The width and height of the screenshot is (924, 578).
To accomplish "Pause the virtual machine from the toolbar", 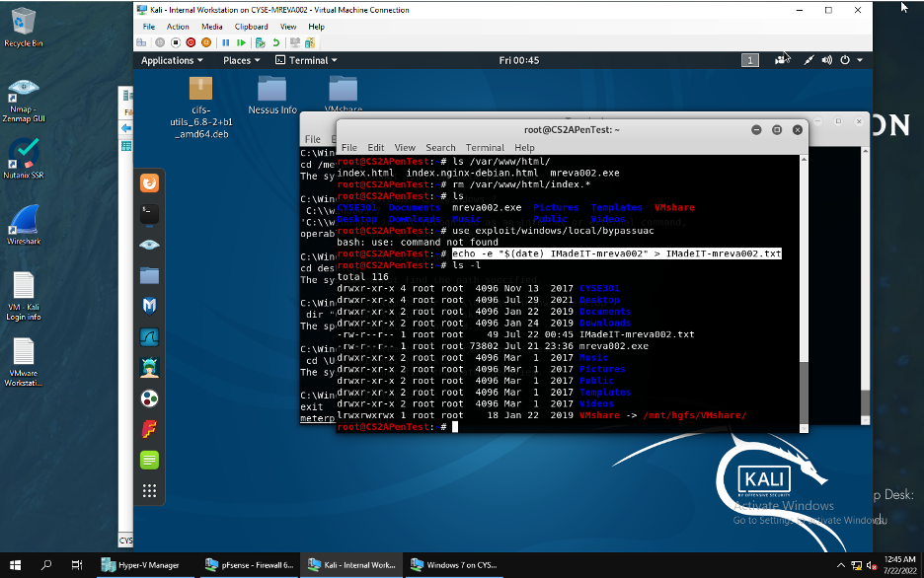I will point(226,42).
